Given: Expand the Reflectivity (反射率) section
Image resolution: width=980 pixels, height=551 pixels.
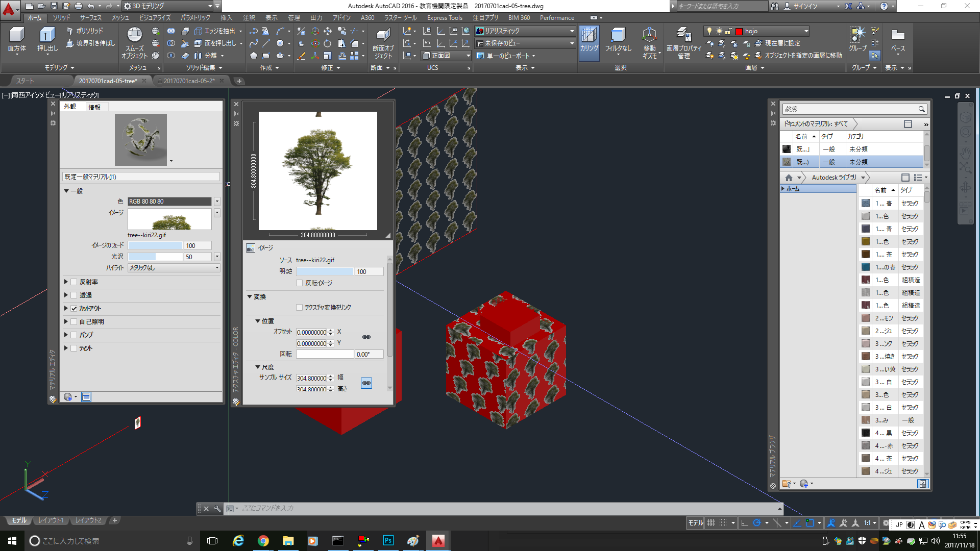Looking at the screenshot, I should tap(66, 282).
